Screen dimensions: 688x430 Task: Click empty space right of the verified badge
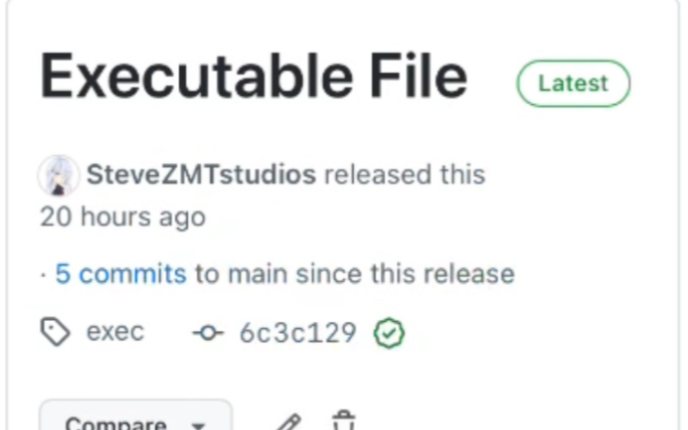click(x=527, y=333)
